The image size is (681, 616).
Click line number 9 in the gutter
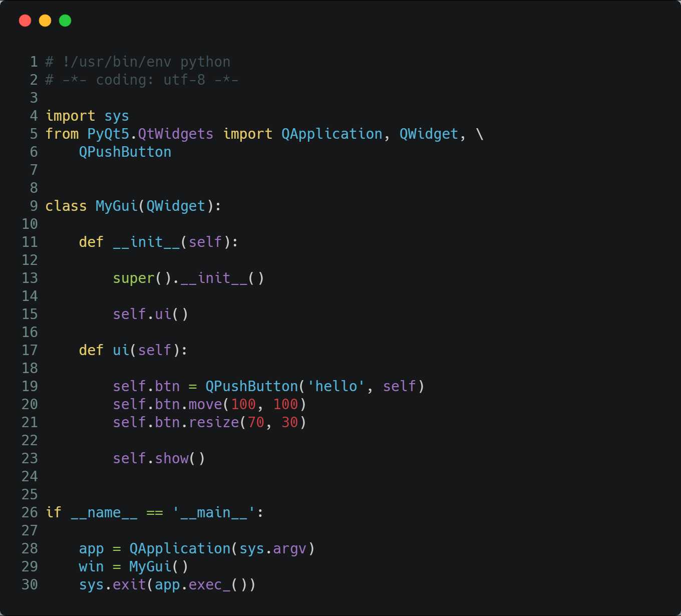point(34,206)
